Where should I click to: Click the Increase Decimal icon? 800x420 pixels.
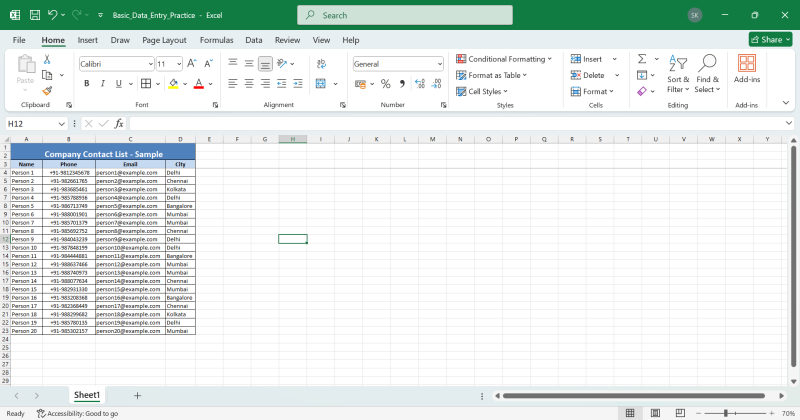pos(420,84)
